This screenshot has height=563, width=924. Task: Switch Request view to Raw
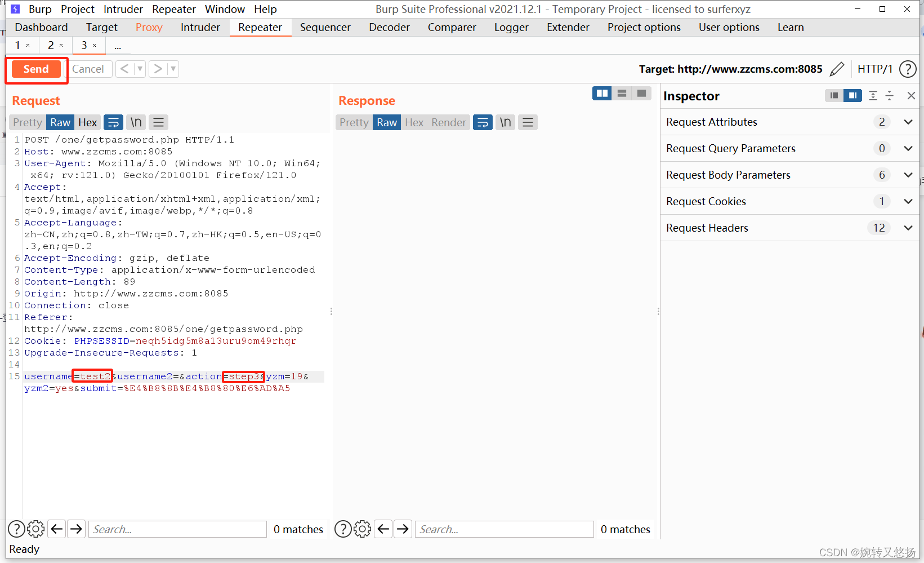coord(60,122)
